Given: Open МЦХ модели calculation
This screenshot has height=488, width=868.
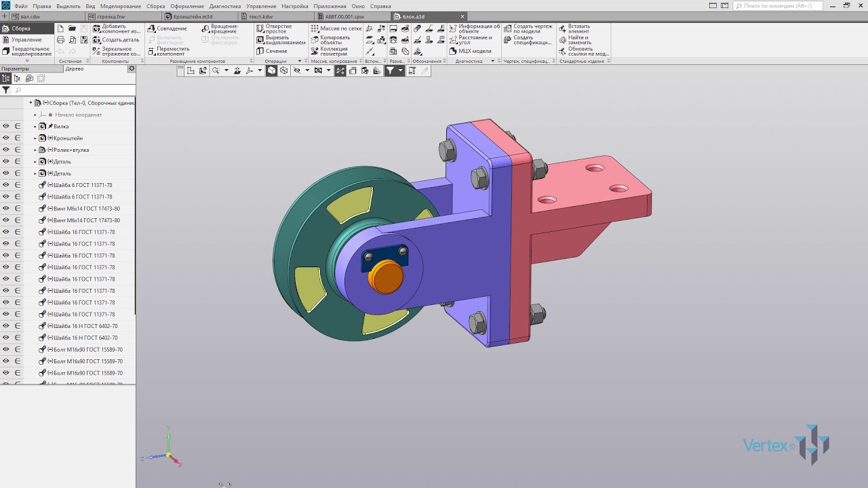Looking at the screenshot, I should [471, 51].
